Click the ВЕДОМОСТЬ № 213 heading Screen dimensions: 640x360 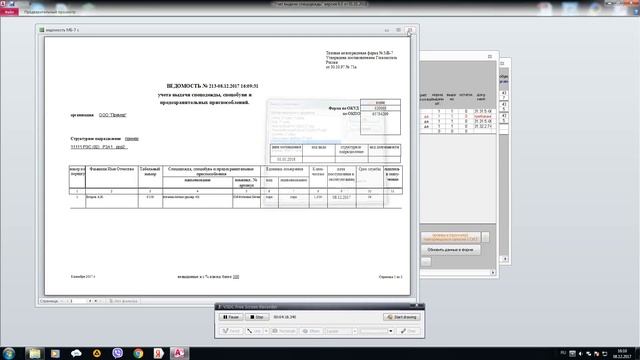(212, 86)
